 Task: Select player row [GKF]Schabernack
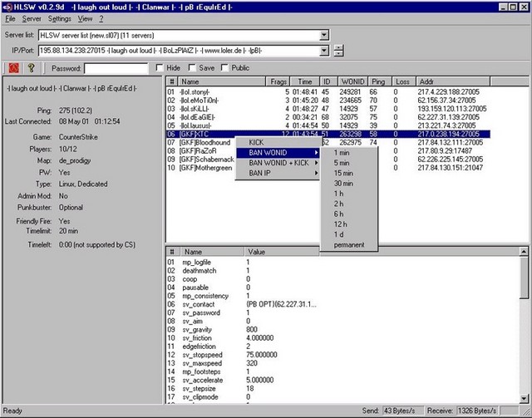click(x=201, y=160)
